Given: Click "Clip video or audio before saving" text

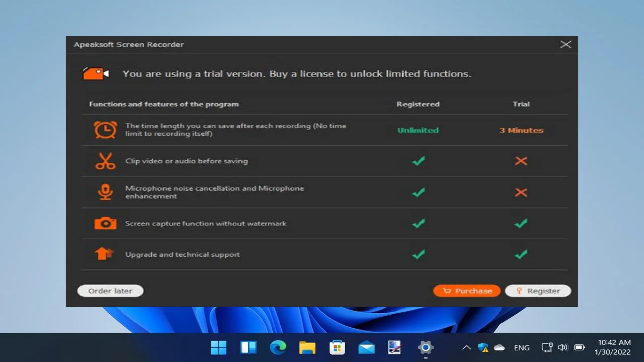Looking at the screenshot, I should pos(186,161).
